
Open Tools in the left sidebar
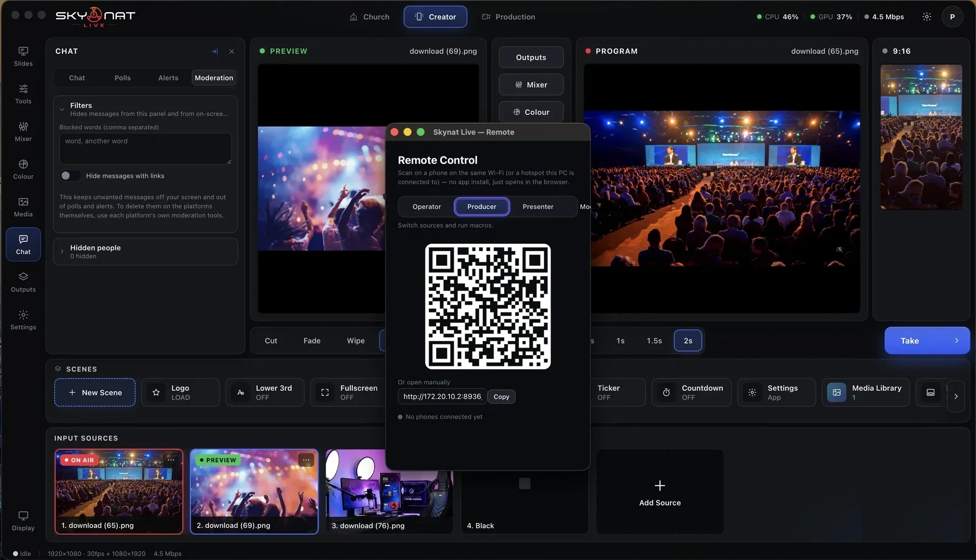[23, 94]
